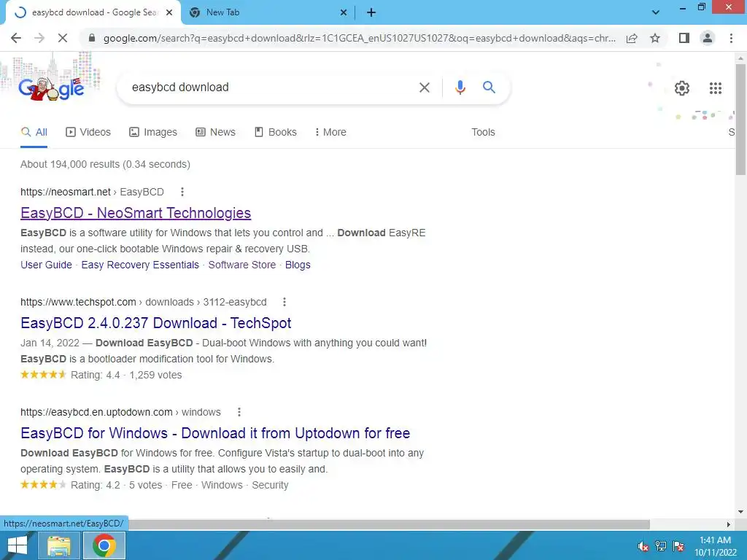Open the Windows Start menu
Image resolution: width=747 pixels, height=560 pixels.
pos(17,545)
